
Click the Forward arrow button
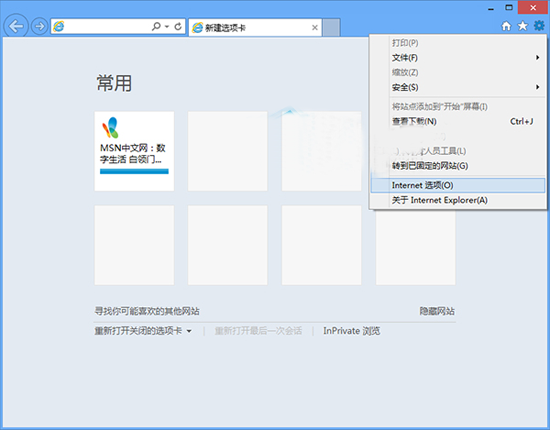point(39,26)
